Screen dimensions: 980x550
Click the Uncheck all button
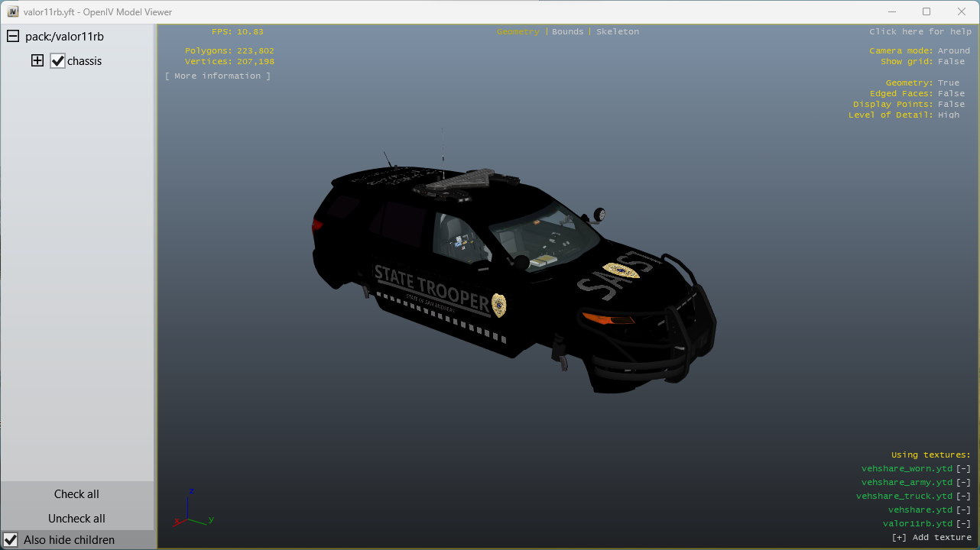pos(76,519)
